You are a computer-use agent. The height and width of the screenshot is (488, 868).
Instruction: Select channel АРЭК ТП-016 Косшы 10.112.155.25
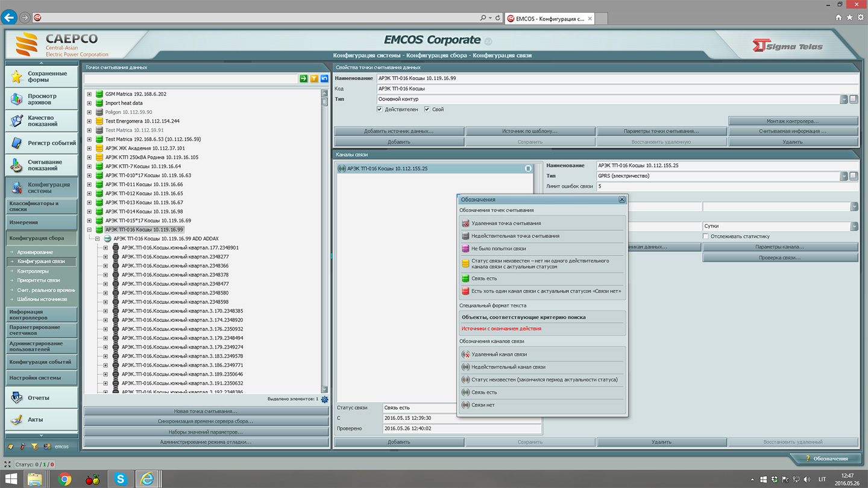pos(434,169)
